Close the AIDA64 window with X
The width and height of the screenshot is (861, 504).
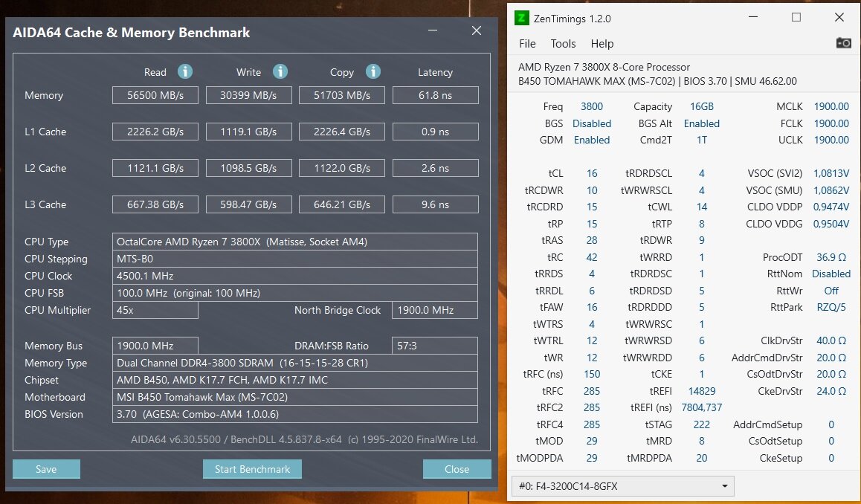coord(477,30)
